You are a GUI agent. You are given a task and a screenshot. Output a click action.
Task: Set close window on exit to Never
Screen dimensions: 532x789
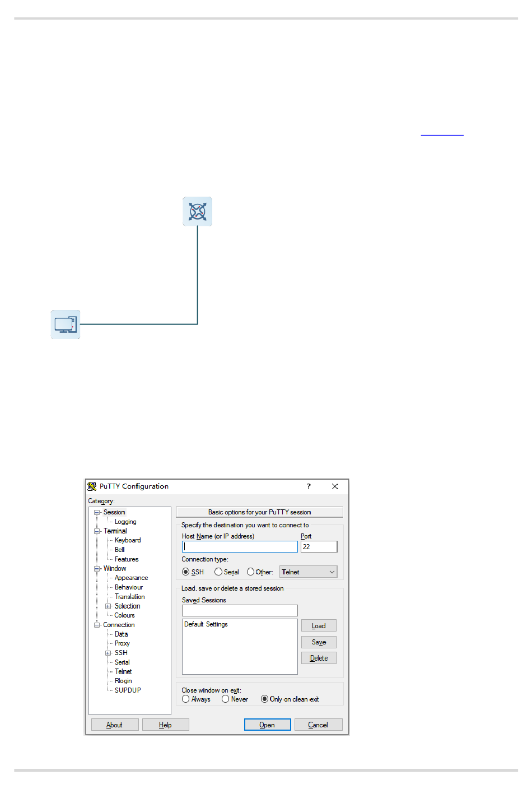pos(225,699)
